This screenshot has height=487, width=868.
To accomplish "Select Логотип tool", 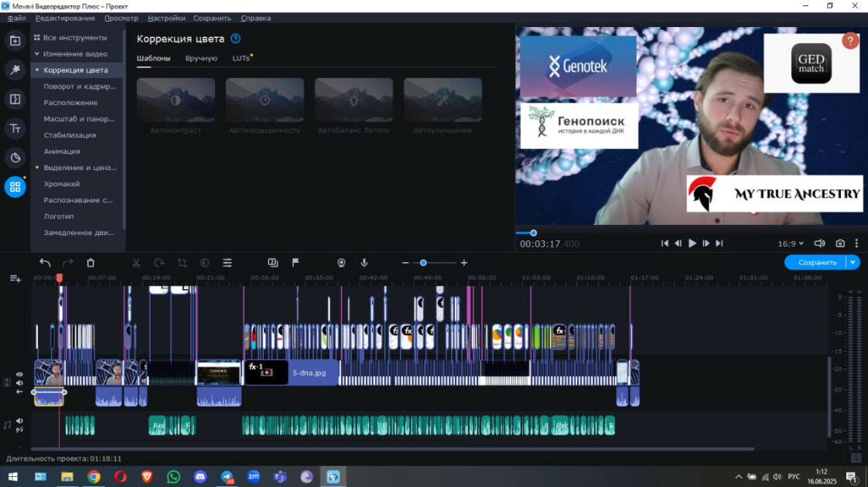I will coord(59,216).
